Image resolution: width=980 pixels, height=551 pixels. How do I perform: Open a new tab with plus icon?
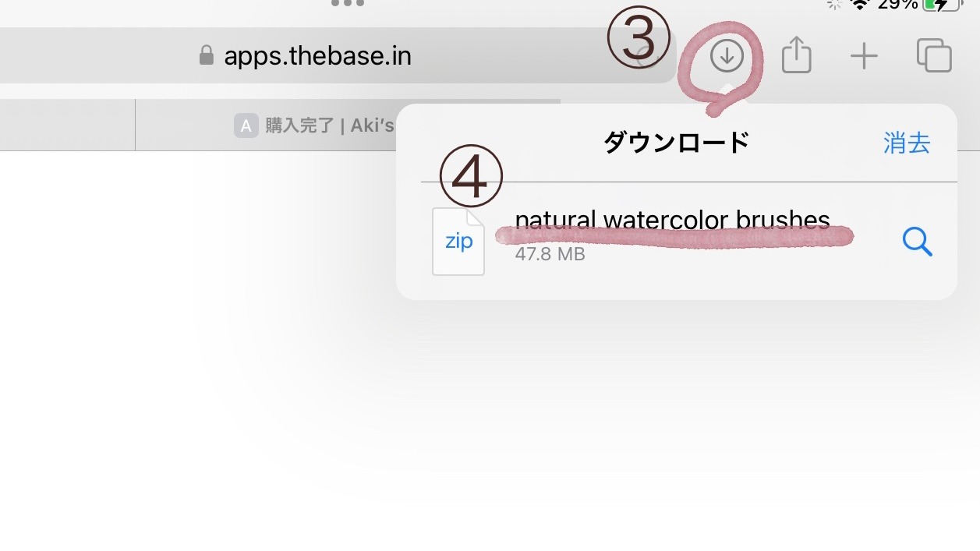click(864, 56)
